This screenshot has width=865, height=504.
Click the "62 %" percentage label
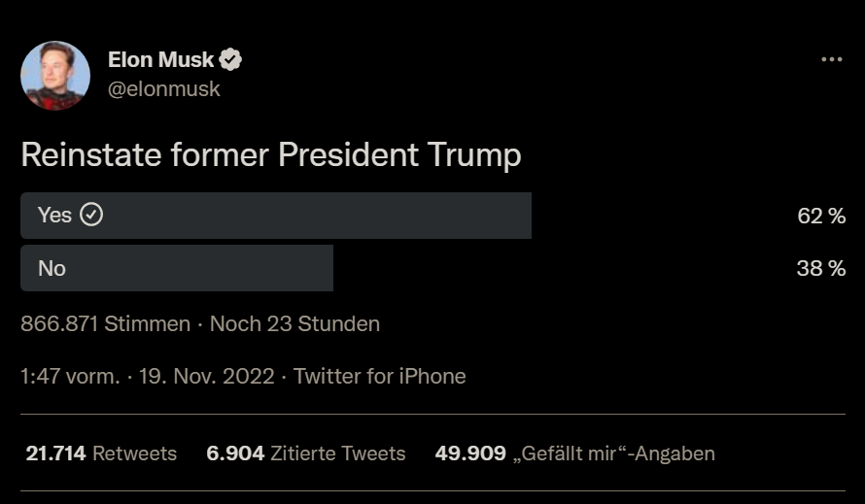[821, 216]
